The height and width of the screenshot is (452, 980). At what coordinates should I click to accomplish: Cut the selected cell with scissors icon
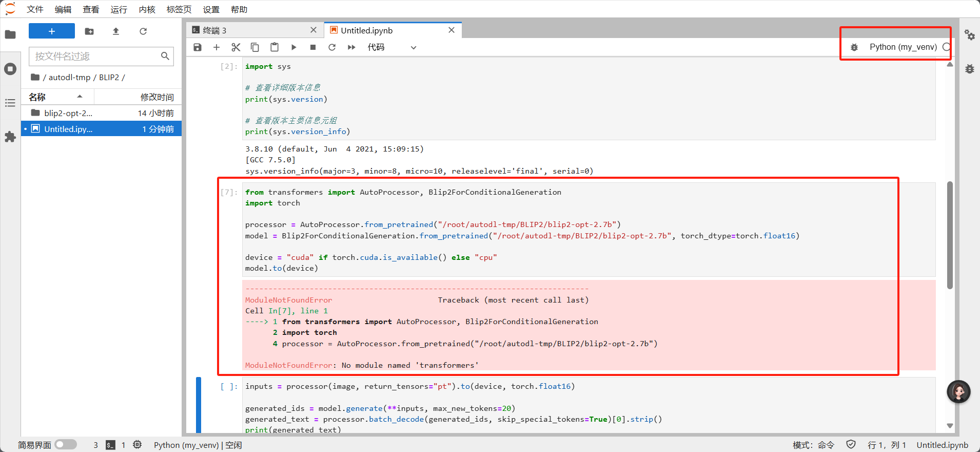(x=236, y=47)
